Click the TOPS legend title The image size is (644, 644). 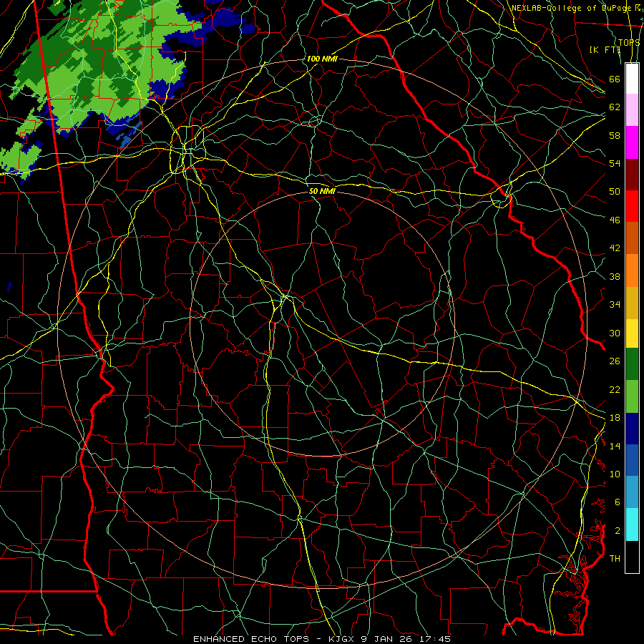tap(629, 42)
